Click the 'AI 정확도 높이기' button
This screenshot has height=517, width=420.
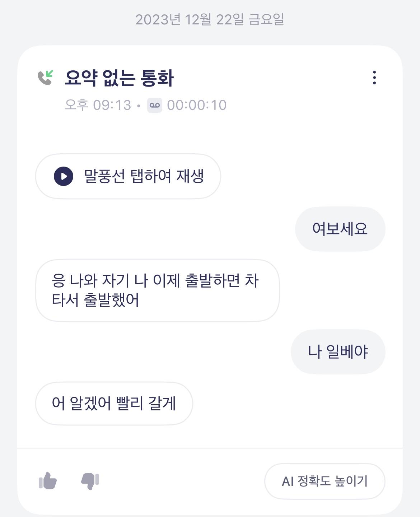(x=325, y=481)
